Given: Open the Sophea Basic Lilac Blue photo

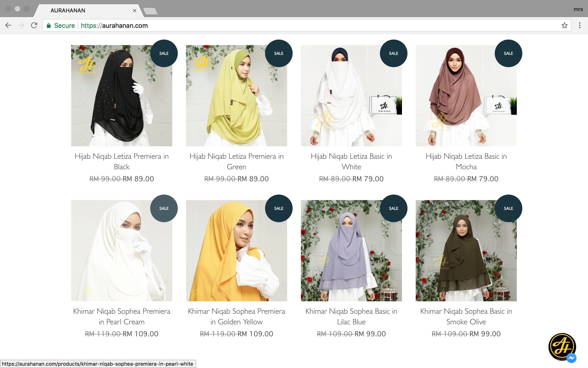Looking at the screenshot, I should pos(351,251).
